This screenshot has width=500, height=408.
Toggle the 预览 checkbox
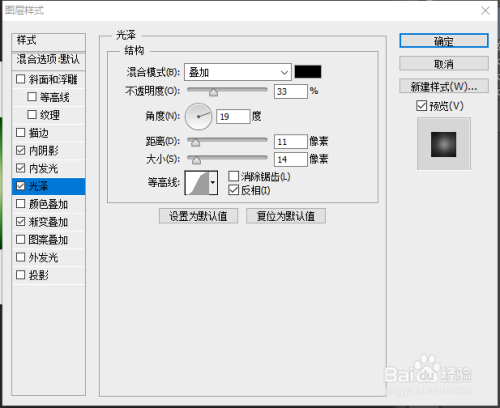click(x=421, y=106)
